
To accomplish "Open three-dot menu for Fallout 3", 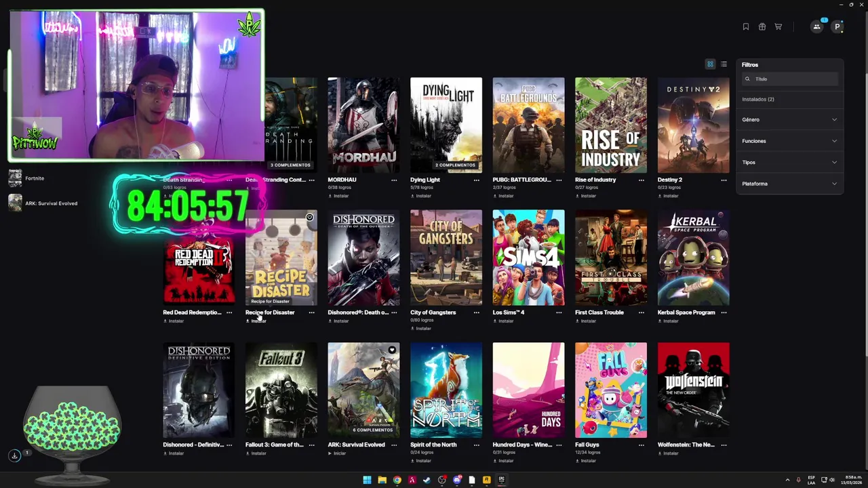I will coord(311,445).
